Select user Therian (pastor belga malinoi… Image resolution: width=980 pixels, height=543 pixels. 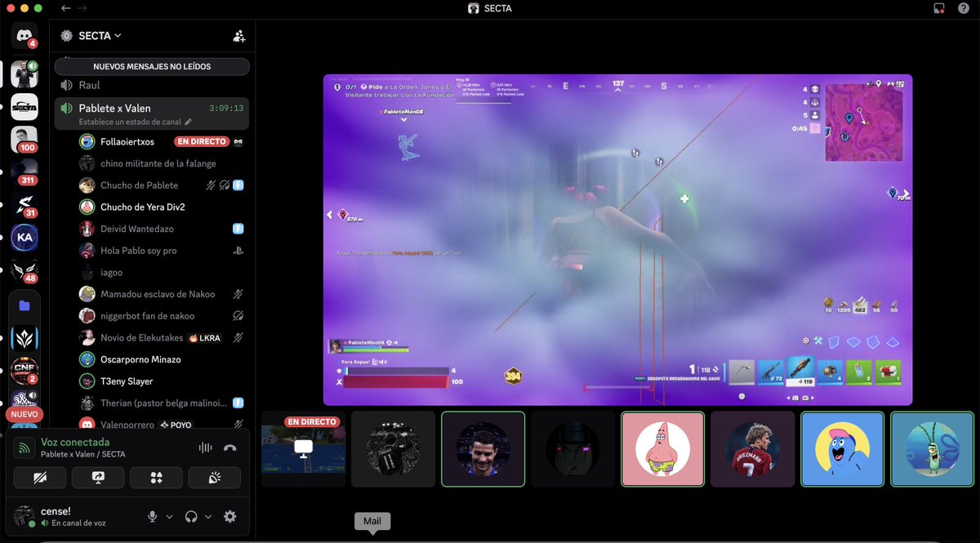[162, 403]
